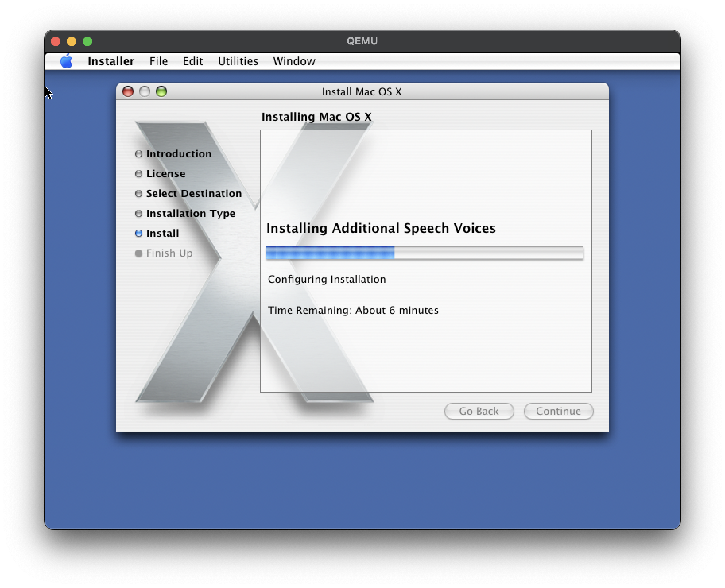Maximize the QEMU window with green button
This screenshot has height=588, width=725.
click(87, 41)
